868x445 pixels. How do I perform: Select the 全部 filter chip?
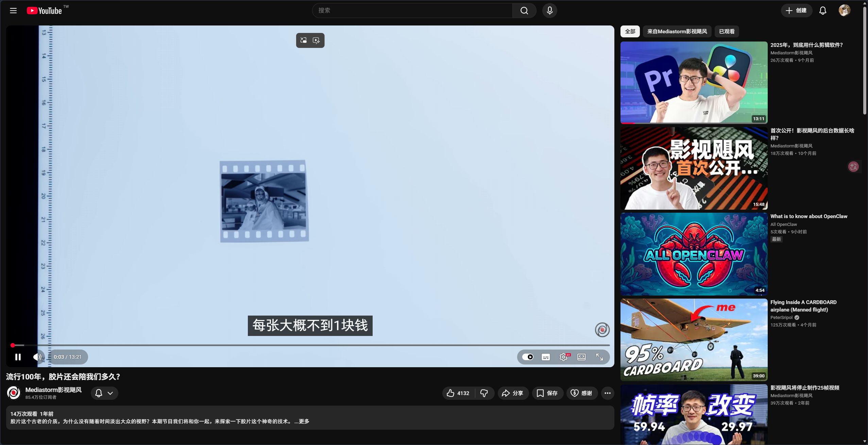pos(630,32)
